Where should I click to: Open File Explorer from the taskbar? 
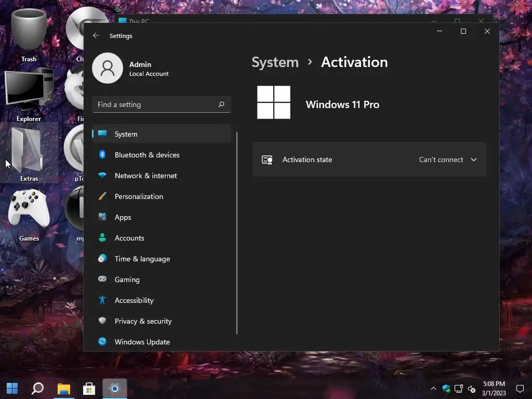coord(63,389)
